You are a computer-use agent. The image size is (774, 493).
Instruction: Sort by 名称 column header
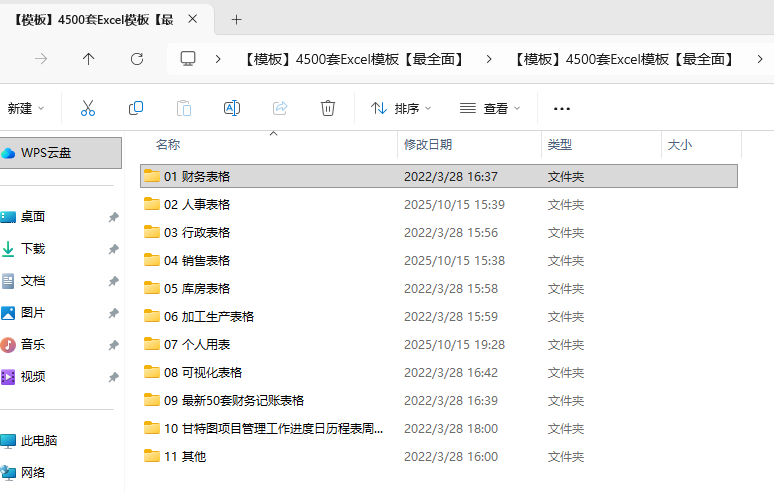tap(168, 145)
